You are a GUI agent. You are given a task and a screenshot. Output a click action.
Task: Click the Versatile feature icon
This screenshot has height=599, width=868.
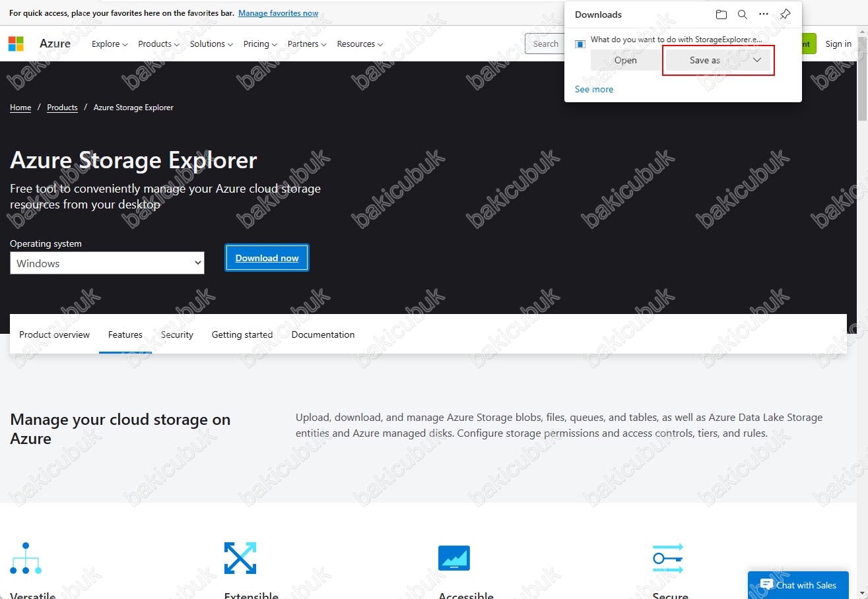(x=26, y=558)
